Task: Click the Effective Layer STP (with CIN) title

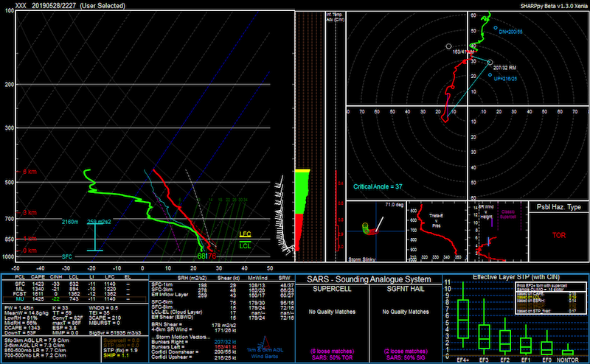Action: 516,277
